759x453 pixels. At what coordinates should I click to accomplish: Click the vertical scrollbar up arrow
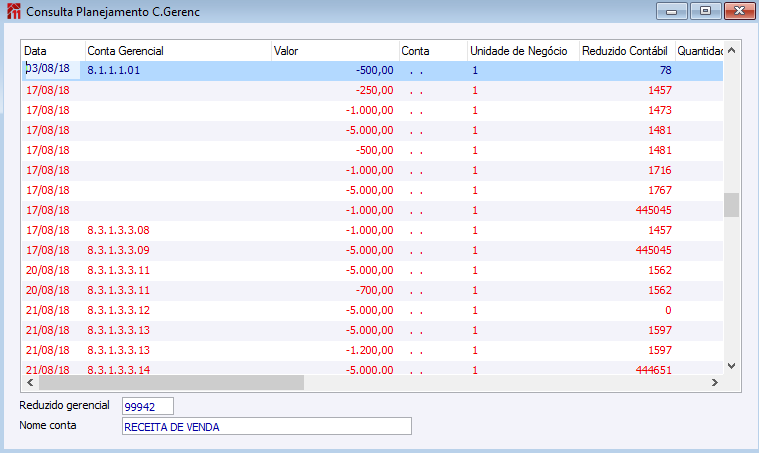pos(731,50)
